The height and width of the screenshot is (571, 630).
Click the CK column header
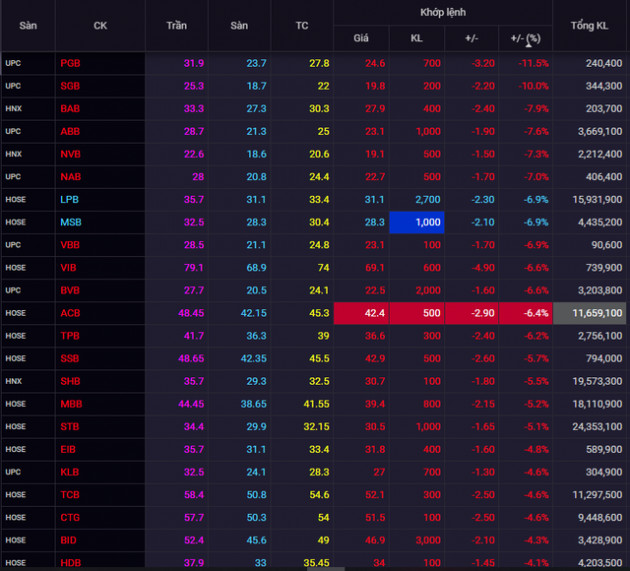click(100, 26)
